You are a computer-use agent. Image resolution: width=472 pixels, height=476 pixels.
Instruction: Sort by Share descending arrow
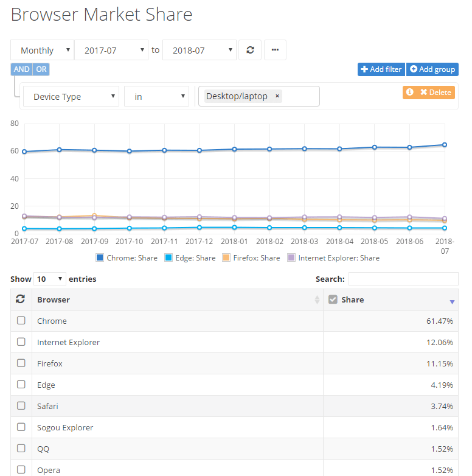tap(452, 302)
